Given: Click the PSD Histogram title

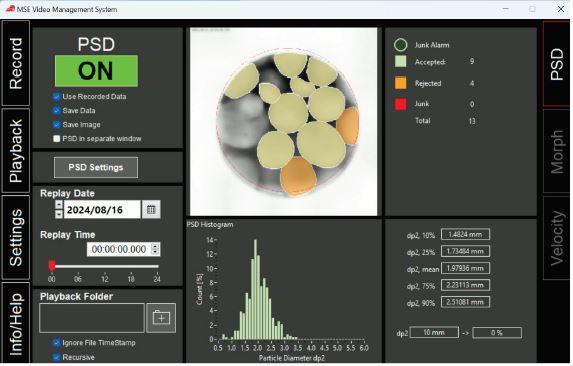Looking at the screenshot, I should (x=210, y=224).
